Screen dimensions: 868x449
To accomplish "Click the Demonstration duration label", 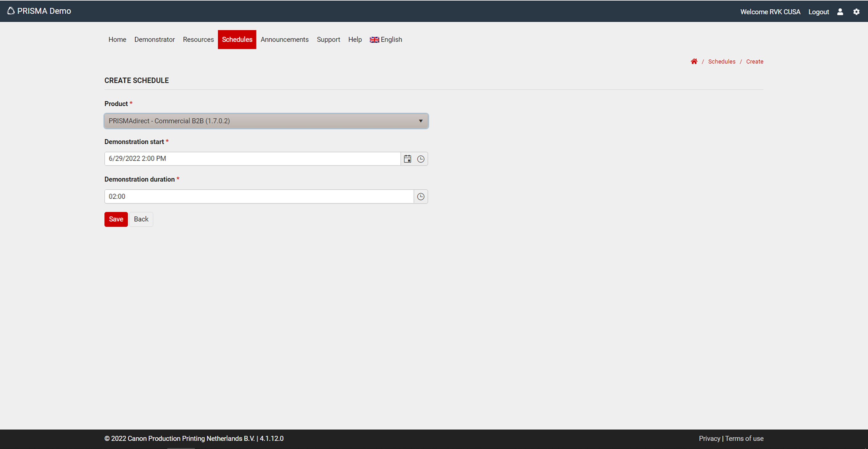I will tap(139, 179).
